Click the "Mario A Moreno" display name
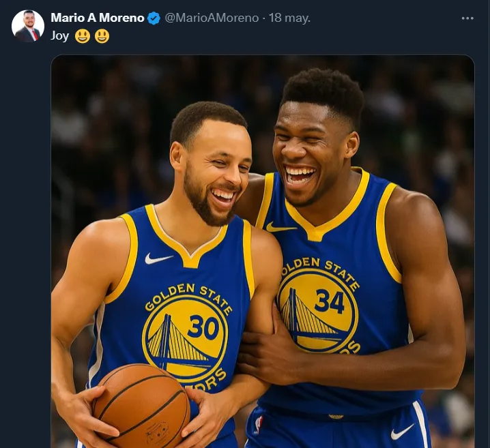 click(97, 18)
